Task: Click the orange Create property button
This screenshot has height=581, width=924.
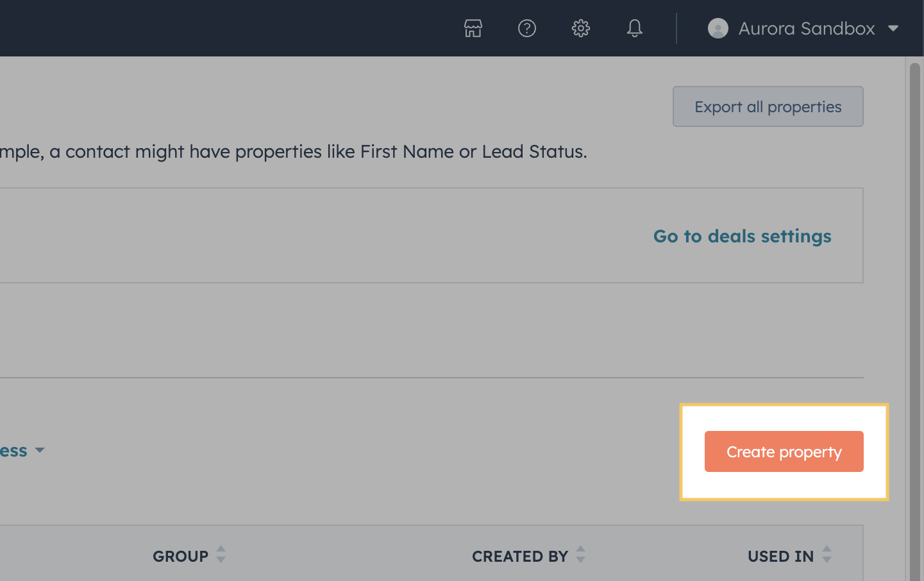Action: coord(784,451)
